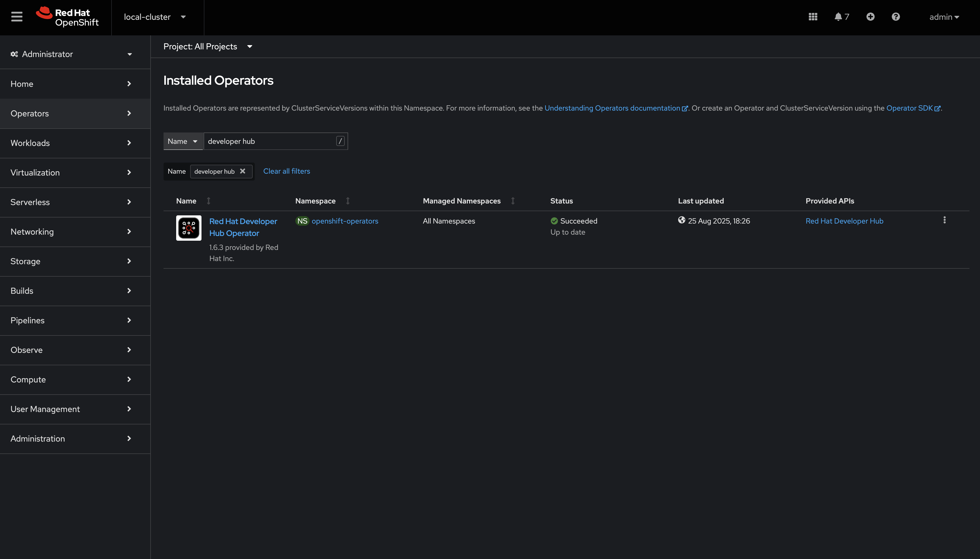Click the All Namespaces cell

point(449,221)
